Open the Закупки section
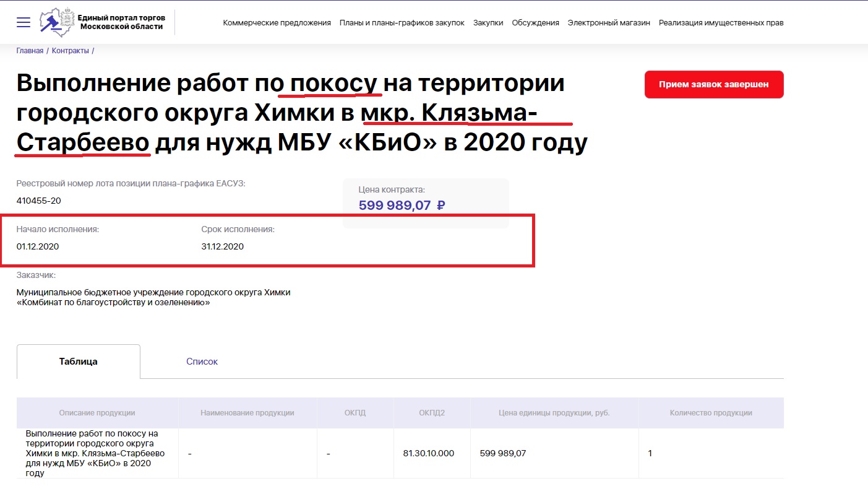Viewport: 868px width, 486px height. pyautogui.click(x=488, y=23)
